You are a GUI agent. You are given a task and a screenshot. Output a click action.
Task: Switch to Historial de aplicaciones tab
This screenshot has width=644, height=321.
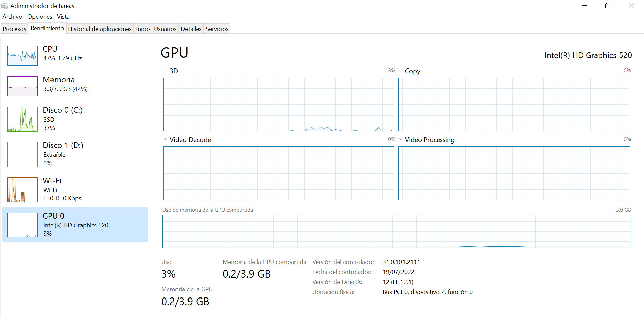pos(100,29)
